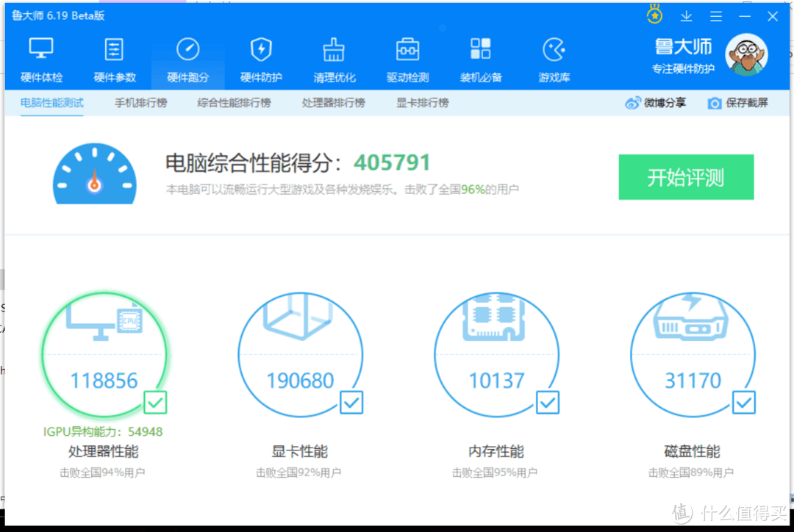Click the disk drive icon in 磁盘 circle
Screen dimensions: 794x532
(690, 317)
